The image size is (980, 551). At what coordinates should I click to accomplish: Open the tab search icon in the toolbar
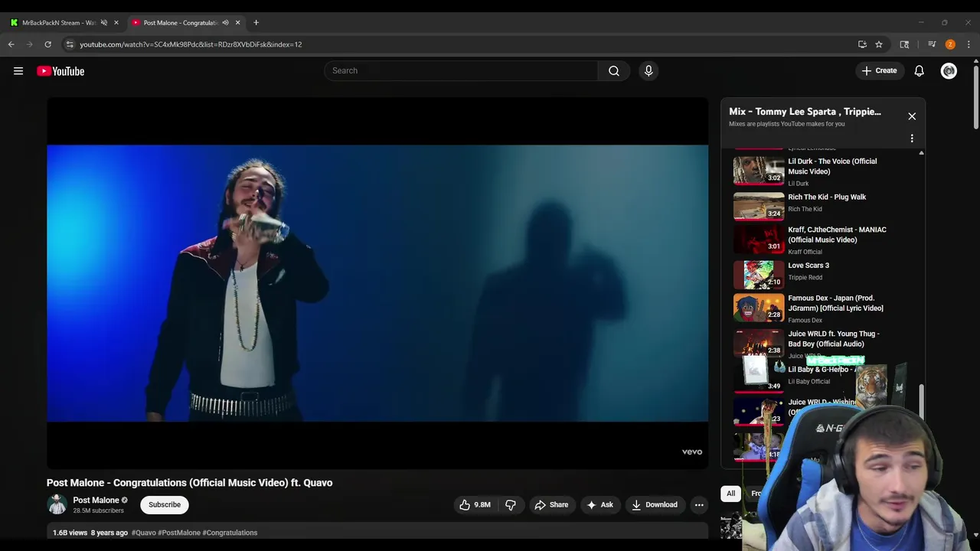pos(904,44)
